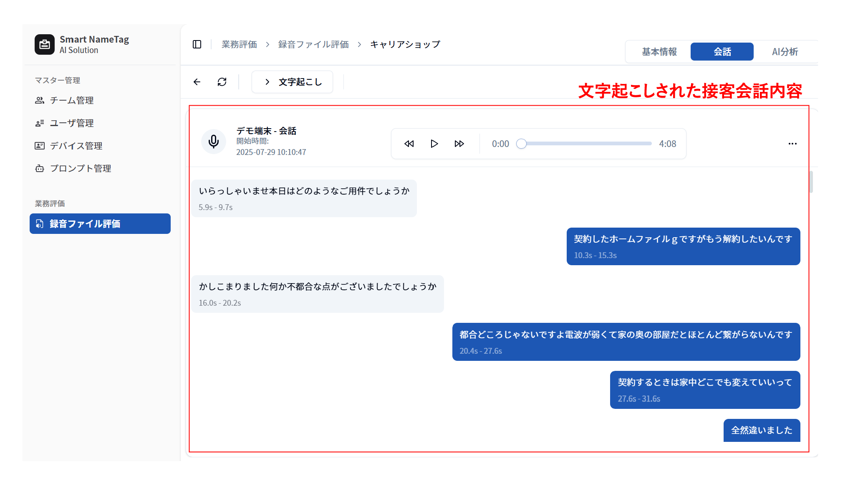The image size is (868, 502).
Task: Click the rewind playback button
Action: [409, 144]
